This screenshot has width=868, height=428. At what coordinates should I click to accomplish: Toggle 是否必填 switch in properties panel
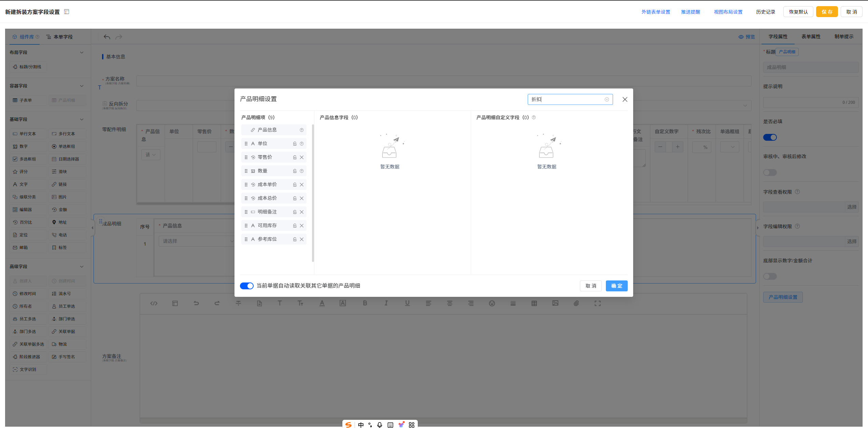[770, 137]
